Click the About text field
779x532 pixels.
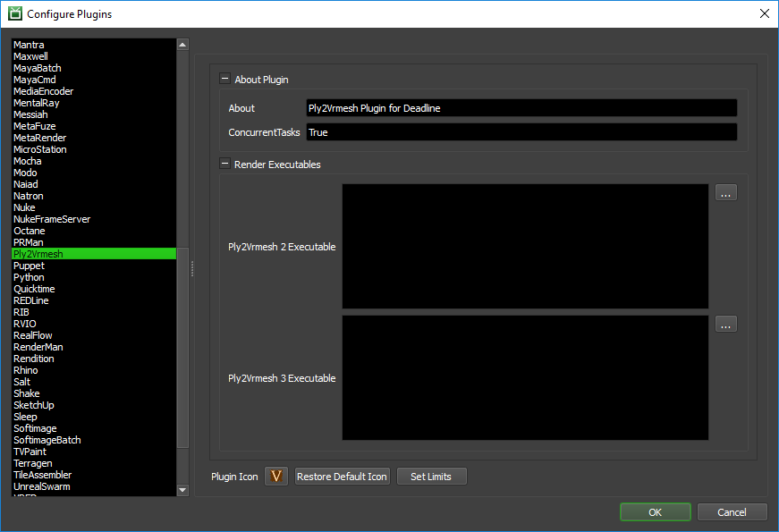click(x=521, y=108)
